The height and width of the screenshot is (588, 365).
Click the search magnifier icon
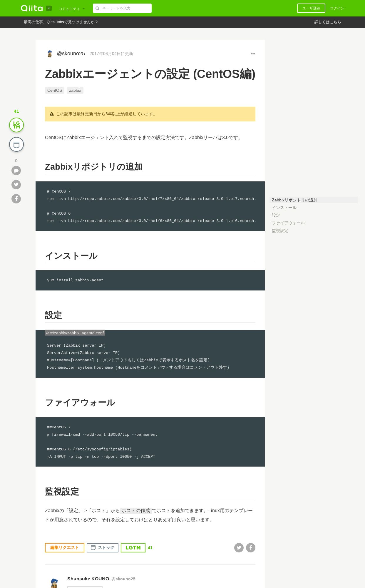[98, 8]
